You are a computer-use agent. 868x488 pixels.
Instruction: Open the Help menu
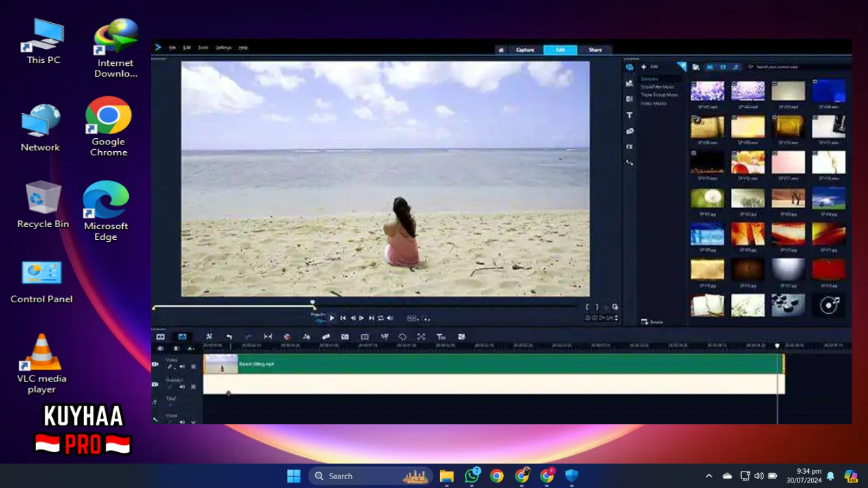pos(243,48)
